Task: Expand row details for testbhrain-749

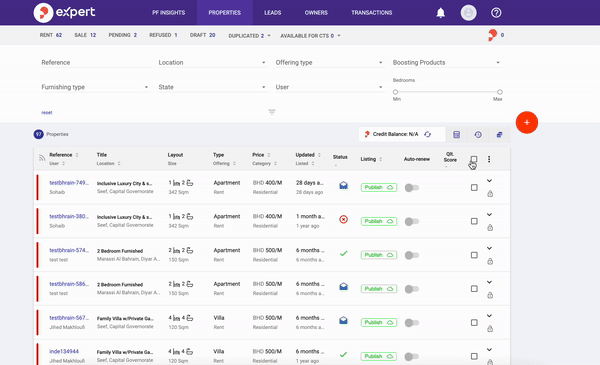Action: click(489, 181)
